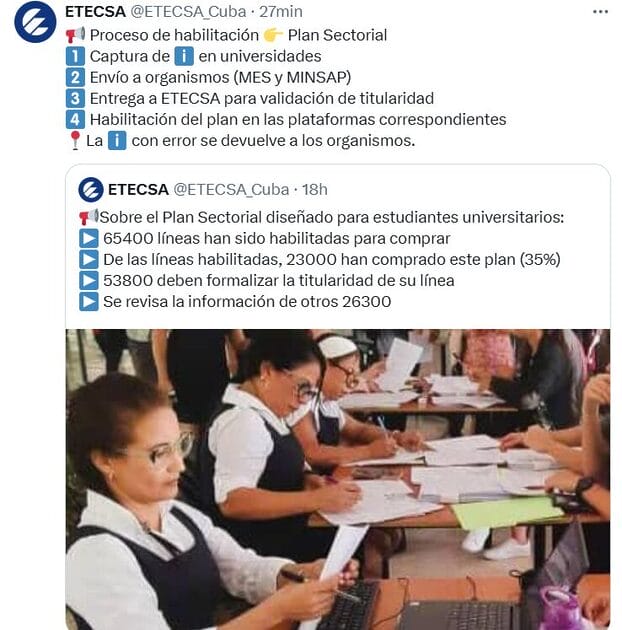This screenshot has width=622, height=630.
Task: Click the 27min timestamp
Action: (x=280, y=12)
